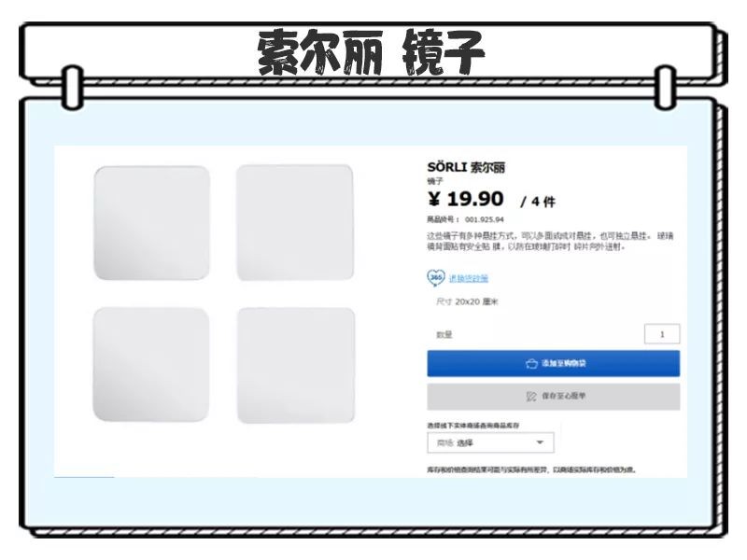The width and height of the screenshot is (747, 560).
Task: Click the 365 heart icon
Action: 435,277
